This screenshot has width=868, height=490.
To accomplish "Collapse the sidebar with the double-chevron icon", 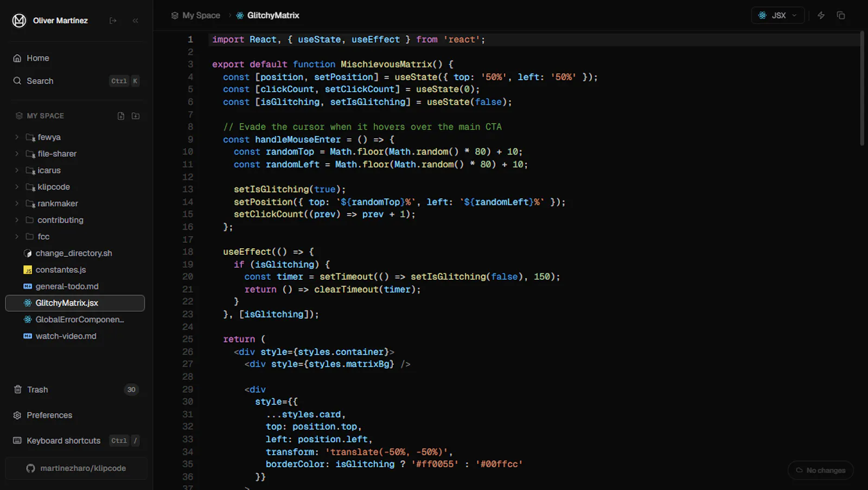I will coord(136,21).
